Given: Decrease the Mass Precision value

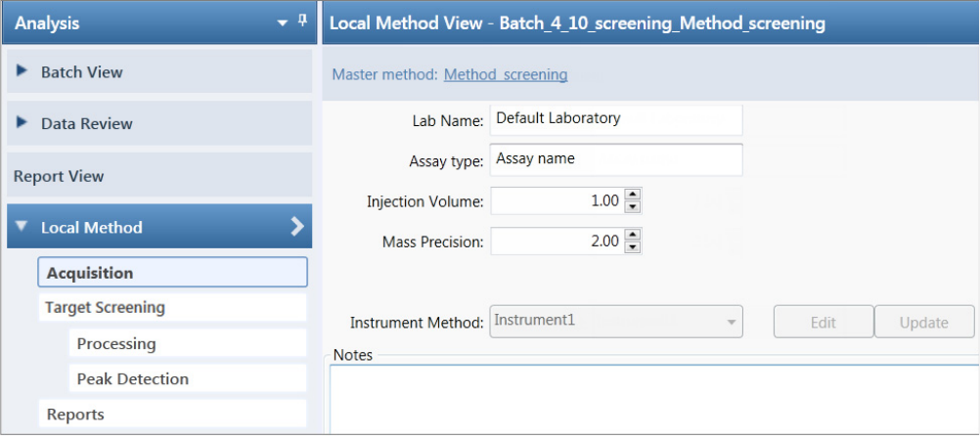Looking at the screenshot, I should 633,246.
